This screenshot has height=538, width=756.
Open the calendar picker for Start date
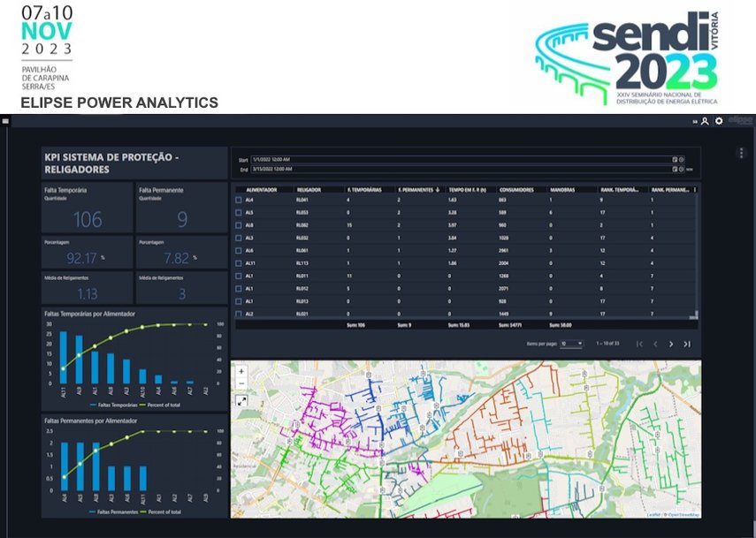coord(675,159)
